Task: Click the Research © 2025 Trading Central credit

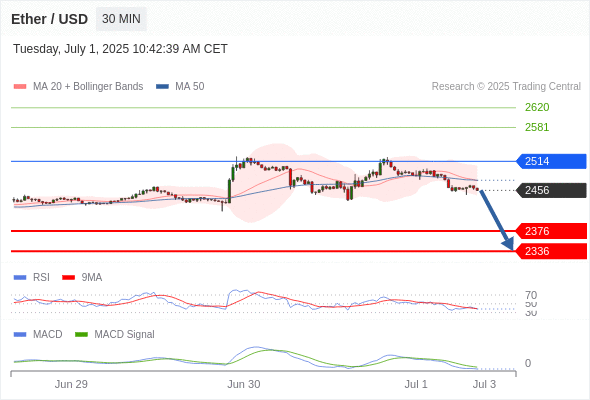Action: [x=506, y=87]
